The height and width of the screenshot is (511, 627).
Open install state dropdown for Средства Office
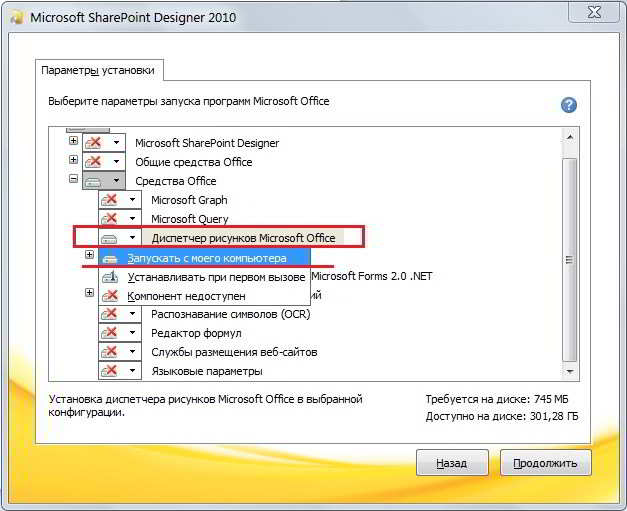click(x=104, y=181)
